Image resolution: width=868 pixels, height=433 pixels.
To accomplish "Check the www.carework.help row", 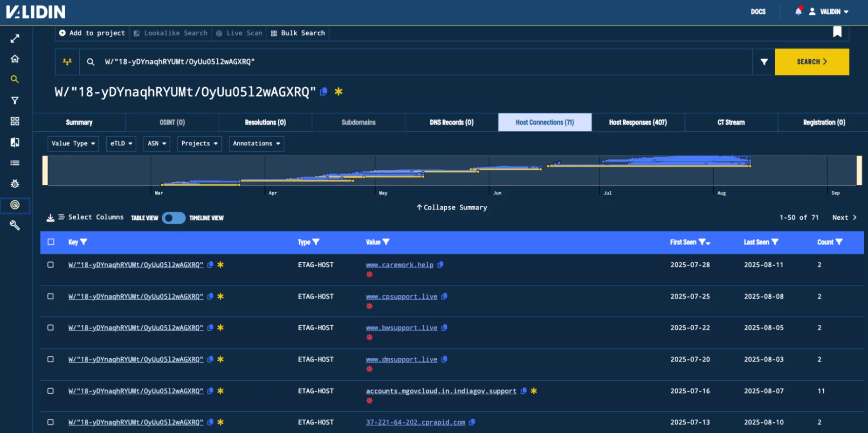I will click(x=51, y=265).
